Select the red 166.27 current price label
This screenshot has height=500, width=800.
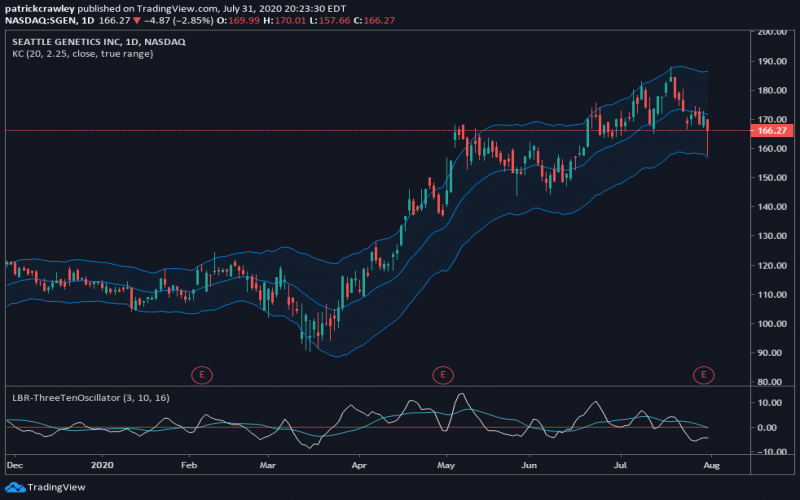pos(774,130)
